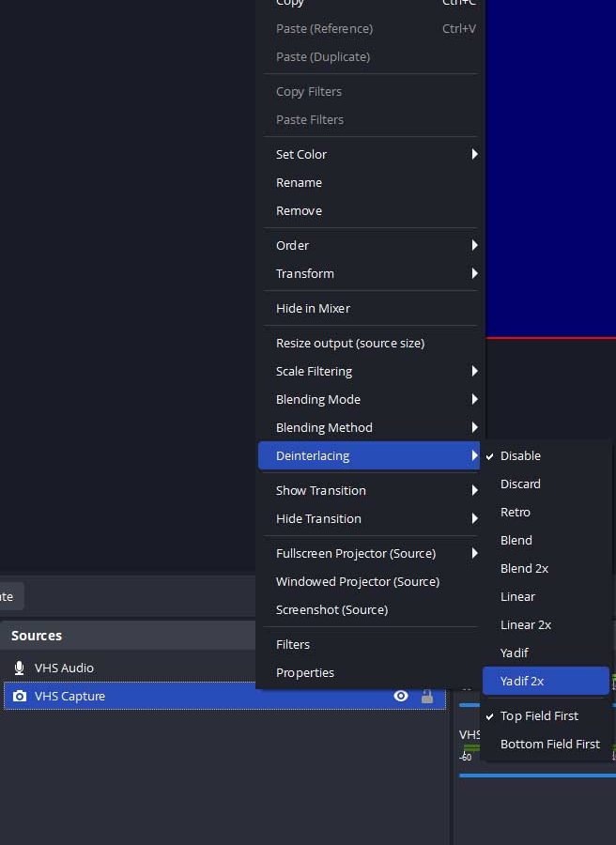Remove the selected source
This screenshot has width=616, height=845.
coord(299,210)
